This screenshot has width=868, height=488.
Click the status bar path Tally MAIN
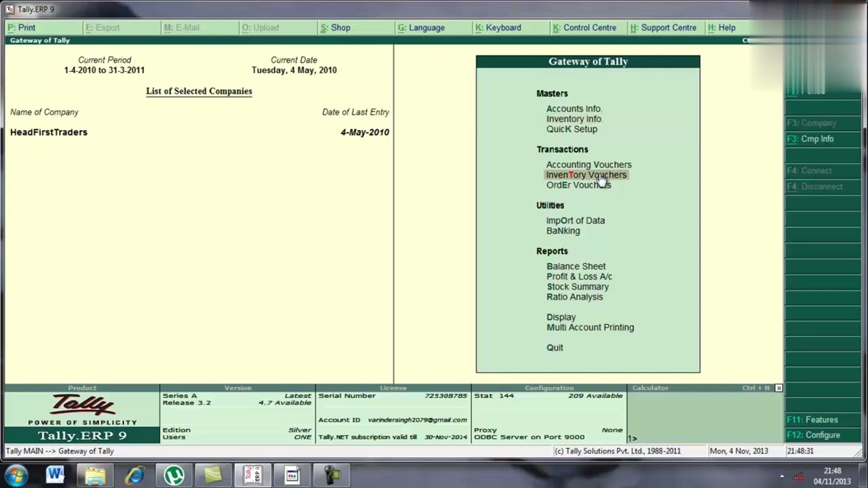click(x=60, y=451)
